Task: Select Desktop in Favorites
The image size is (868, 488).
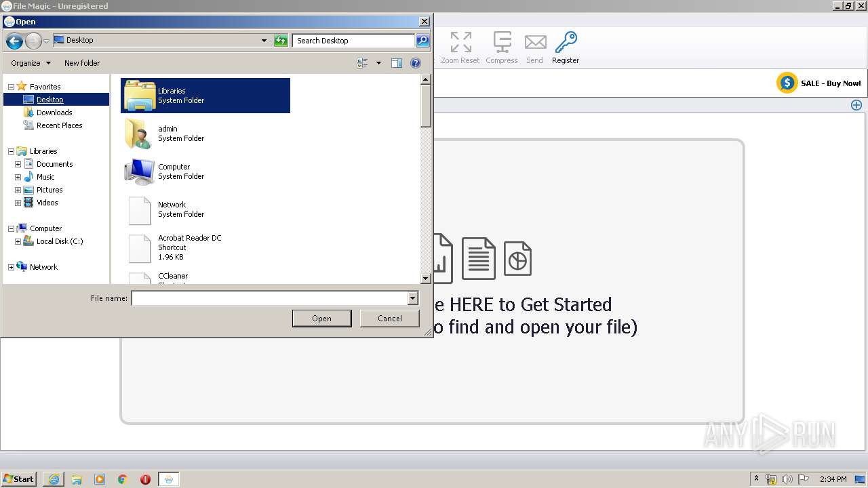Action: click(x=50, y=100)
